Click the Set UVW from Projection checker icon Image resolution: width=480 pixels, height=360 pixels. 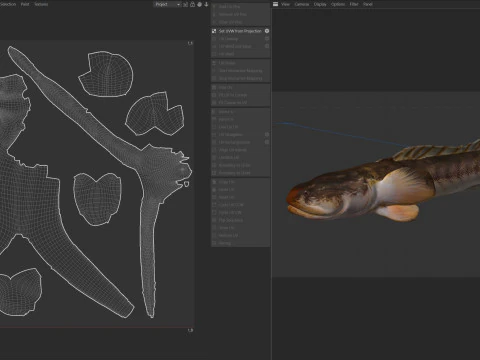coord(214,31)
